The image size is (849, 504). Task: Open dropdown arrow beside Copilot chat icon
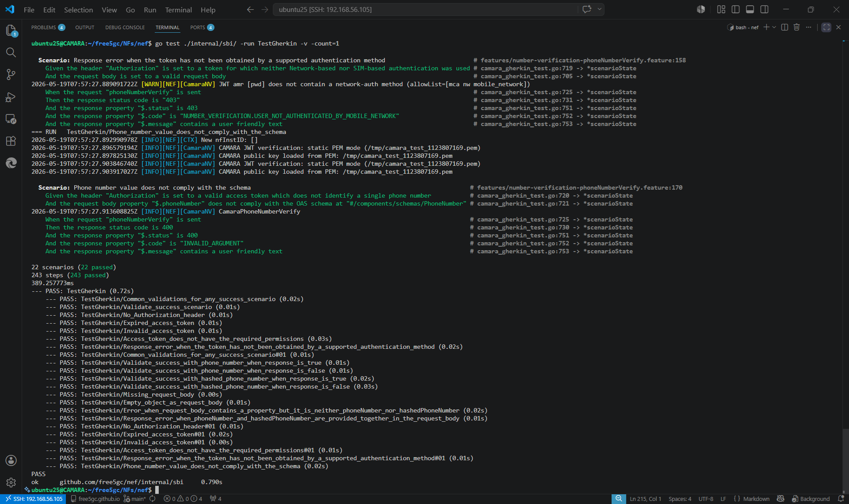tap(600, 9)
